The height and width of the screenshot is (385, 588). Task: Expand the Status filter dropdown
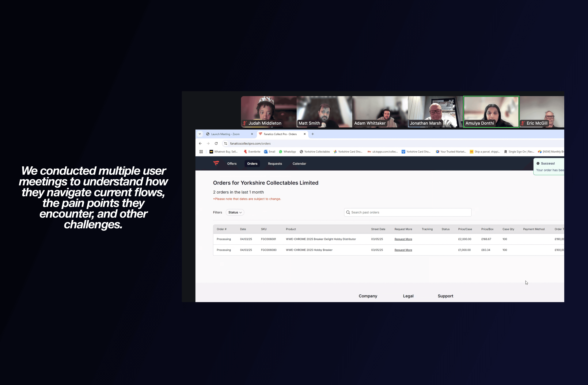tap(235, 212)
